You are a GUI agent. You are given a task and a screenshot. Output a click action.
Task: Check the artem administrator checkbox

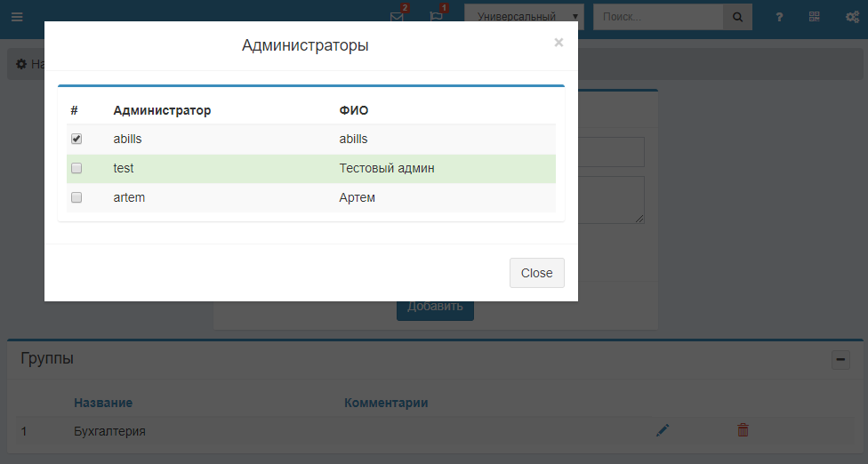(76, 197)
